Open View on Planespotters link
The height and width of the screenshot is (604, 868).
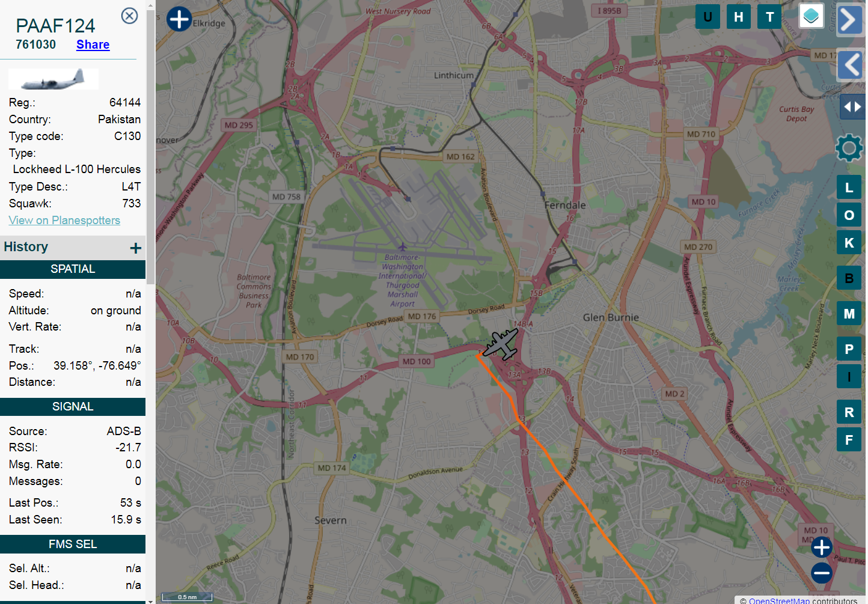pos(64,220)
